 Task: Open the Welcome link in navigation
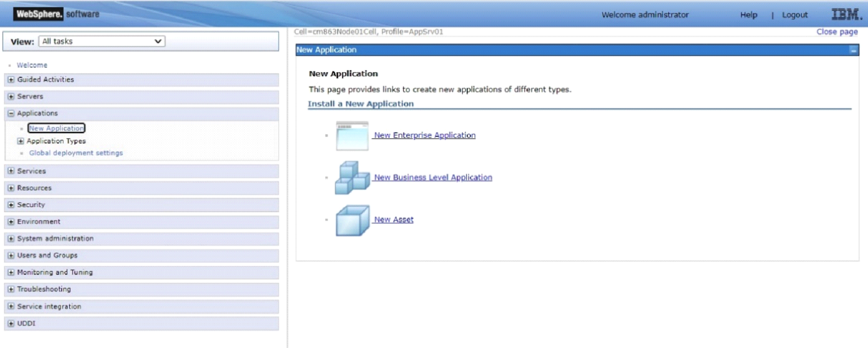click(x=32, y=65)
